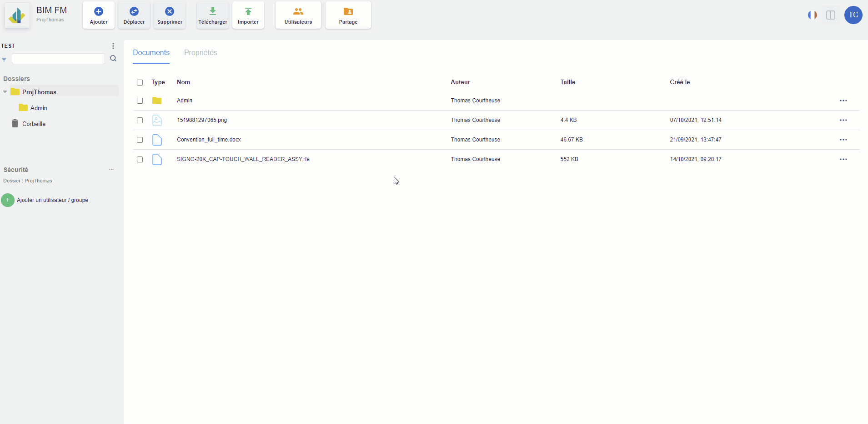This screenshot has height=424, width=868.
Task: Open the Partage shared folder icon
Action: [x=348, y=12]
